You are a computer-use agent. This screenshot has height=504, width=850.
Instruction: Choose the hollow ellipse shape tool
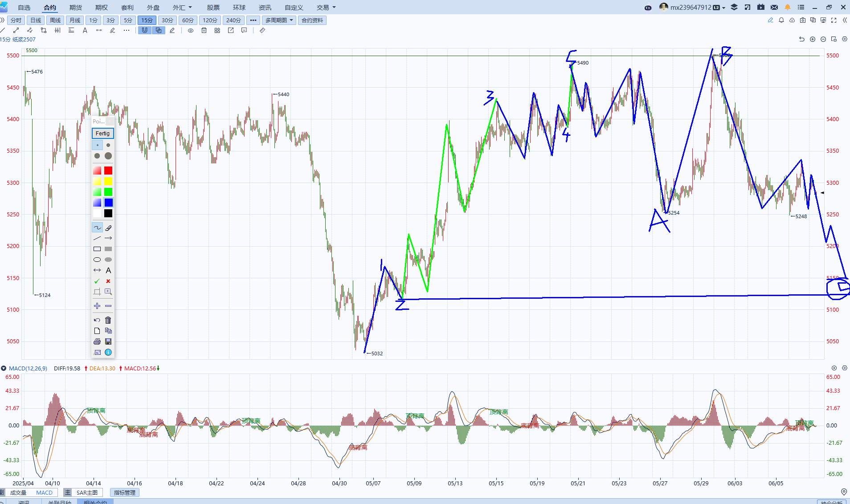point(97,260)
